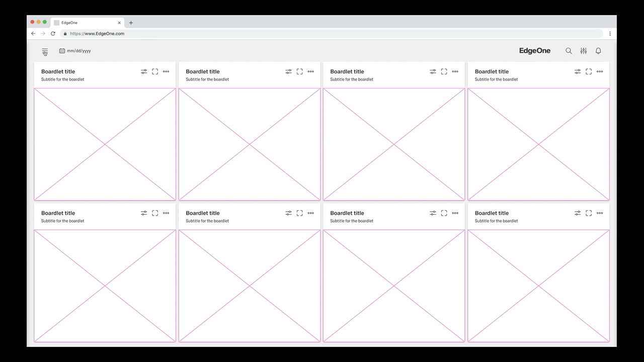Click the EdgeOne URL address bar
644x362 pixels.
[332, 34]
